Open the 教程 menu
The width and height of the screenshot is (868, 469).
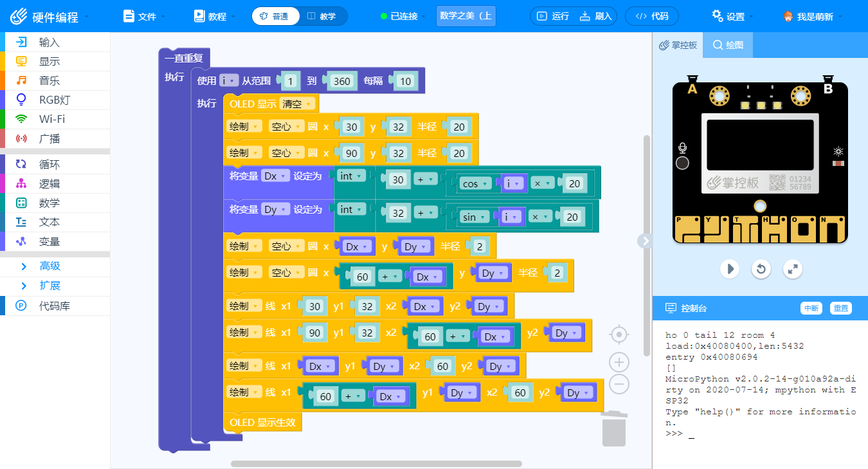[215, 16]
